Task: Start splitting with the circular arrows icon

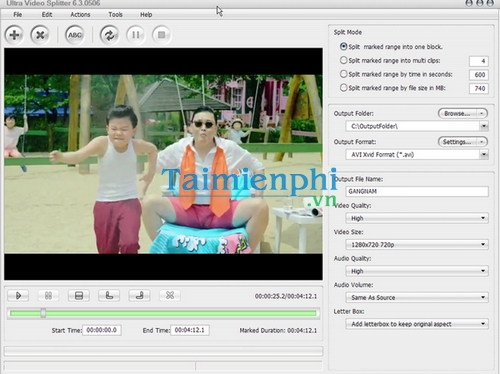Action: click(x=109, y=35)
